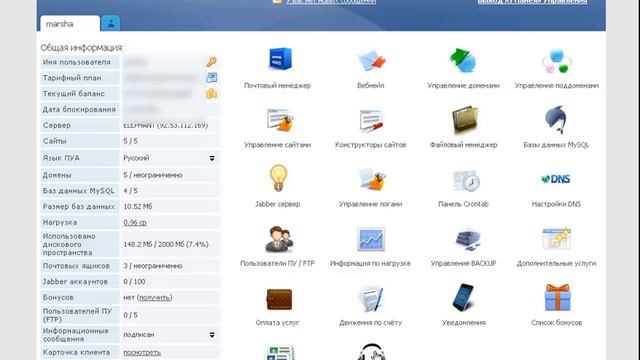The height and width of the screenshot is (360, 640).
Task: Open Jabber сервер lightbulb icon
Action: click(x=278, y=178)
